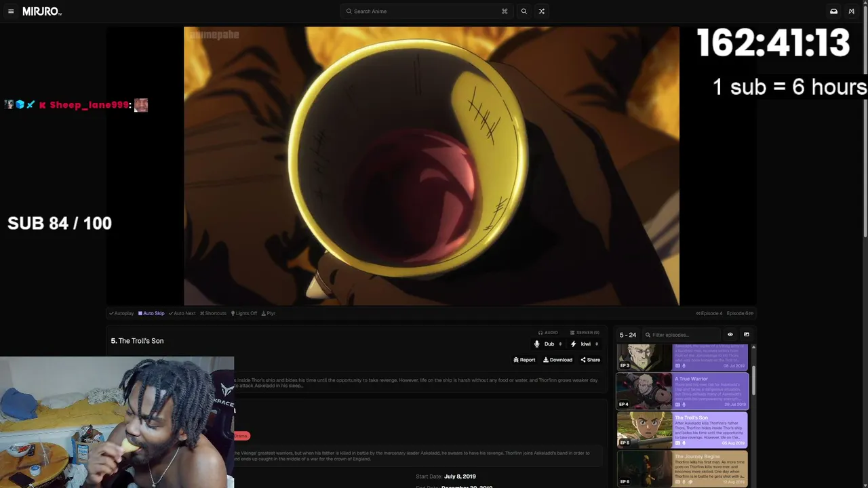Open the hamburger sidebar menu
The height and width of the screenshot is (488, 868).
11,12
